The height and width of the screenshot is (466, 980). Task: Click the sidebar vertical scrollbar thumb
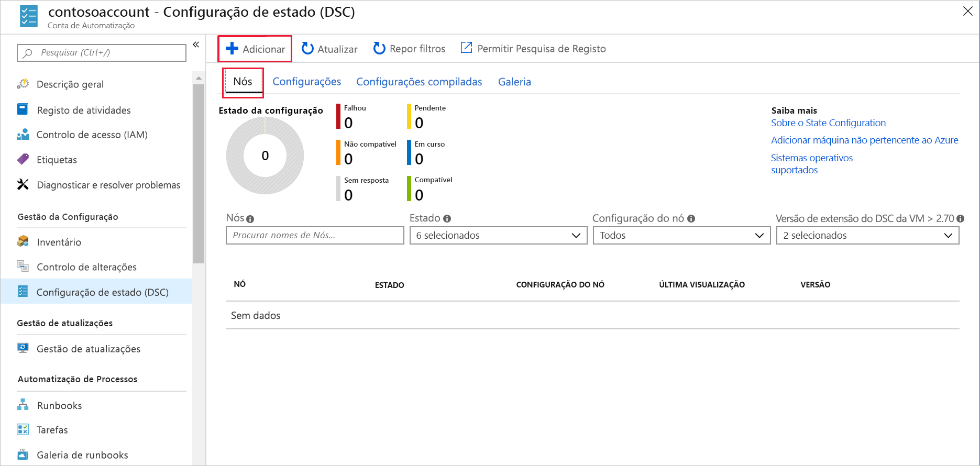[x=199, y=173]
